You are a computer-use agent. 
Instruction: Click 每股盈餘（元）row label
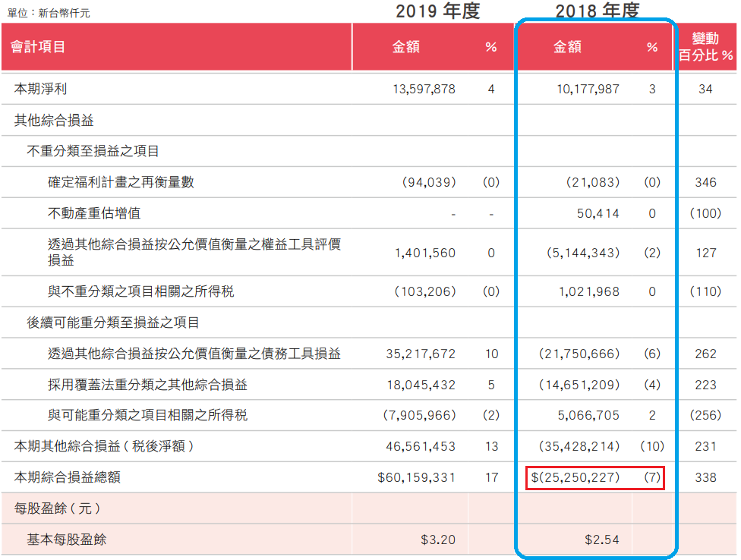click(x=57, y=508)
